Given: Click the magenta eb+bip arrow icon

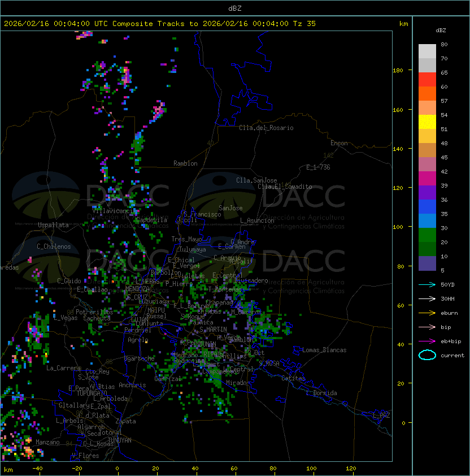Looking at the screenshot, I should click(427, 341).
